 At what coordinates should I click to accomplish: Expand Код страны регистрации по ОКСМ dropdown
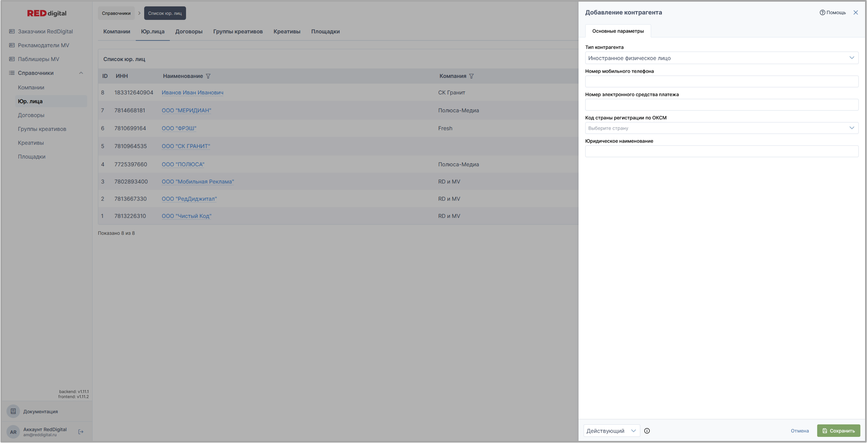coord(721,128)
